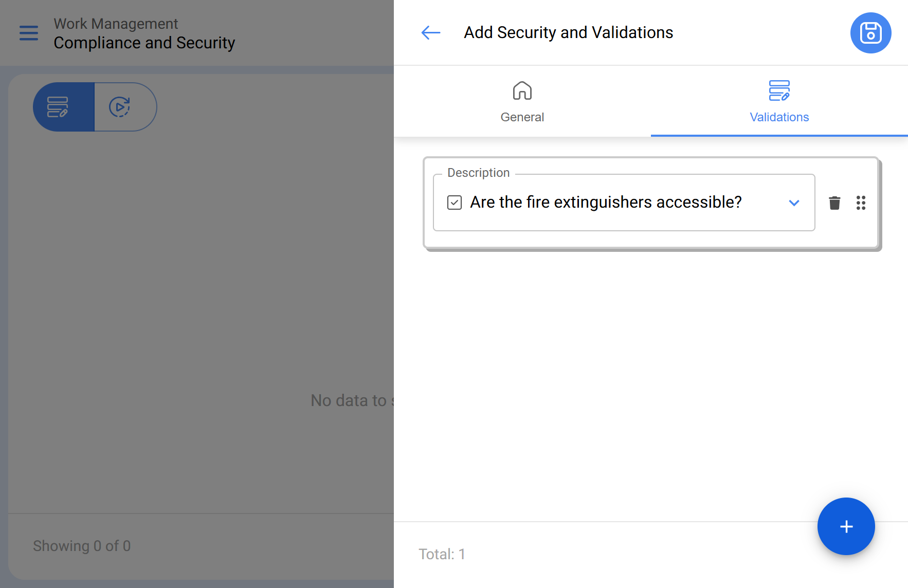
Task: Open the hamburger navigation menu
Action: (x=29, y=33)
